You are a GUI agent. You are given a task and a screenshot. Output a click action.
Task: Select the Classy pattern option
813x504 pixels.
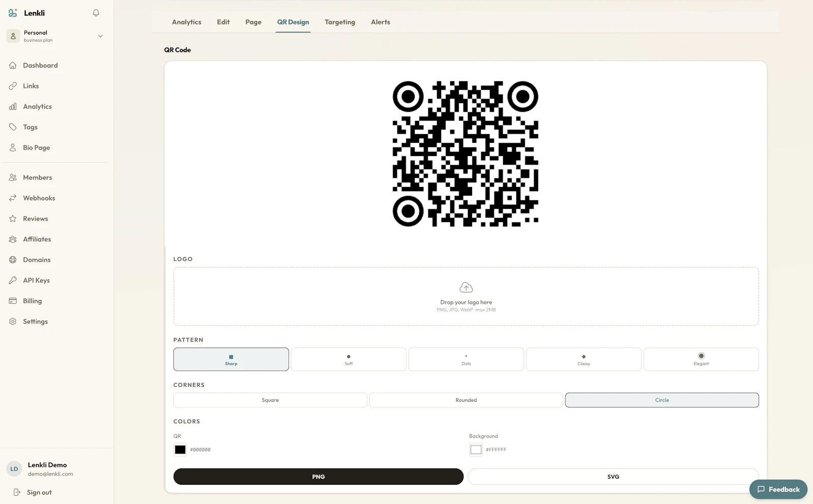click(x=583, y=359)
